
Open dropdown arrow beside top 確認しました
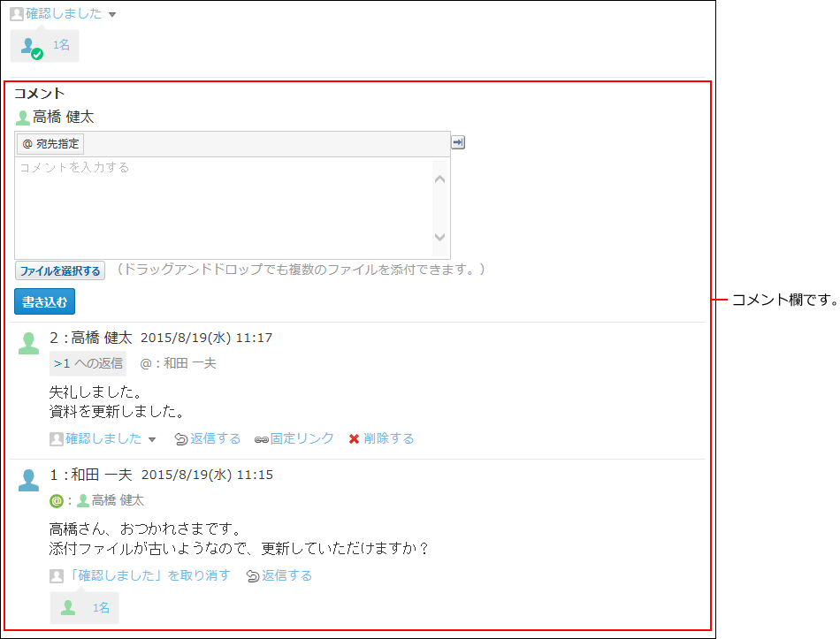click(x=112, y=14)
